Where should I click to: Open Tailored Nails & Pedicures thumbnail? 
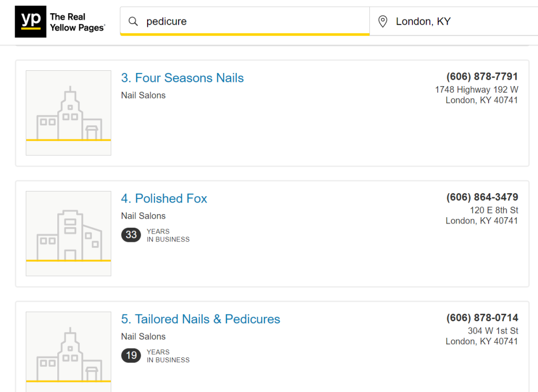pyautogui.click(x=68, y=352)
